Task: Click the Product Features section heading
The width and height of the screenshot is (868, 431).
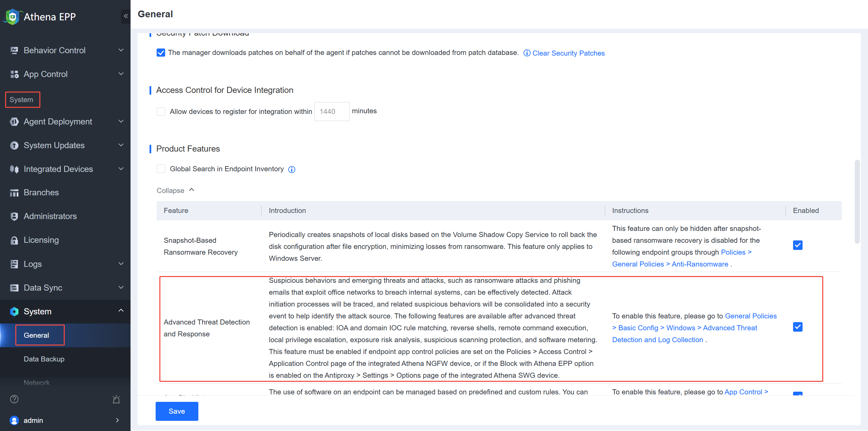Action: tap(188, 149)
